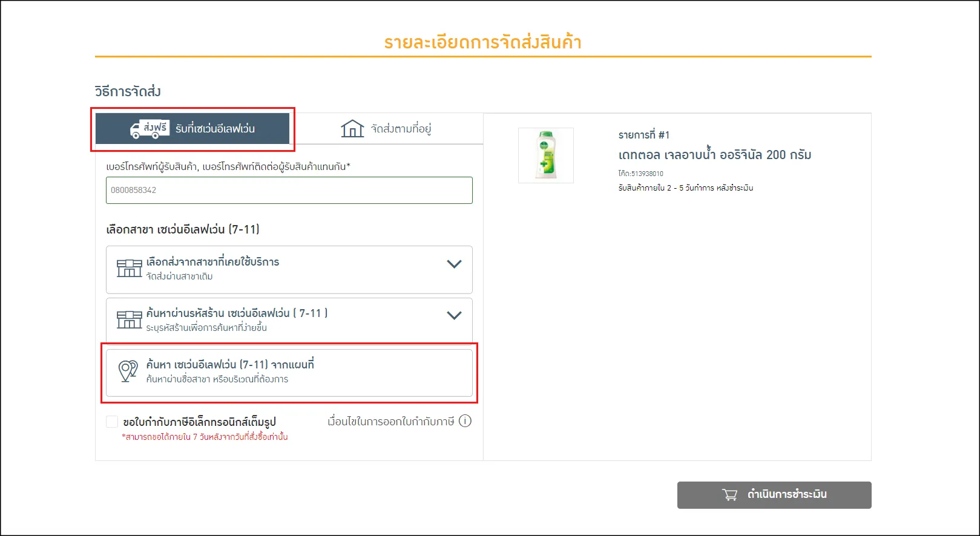980x536 pixels.
Task: Click the store icon beside previously used branches
Action: coord(129,268)
